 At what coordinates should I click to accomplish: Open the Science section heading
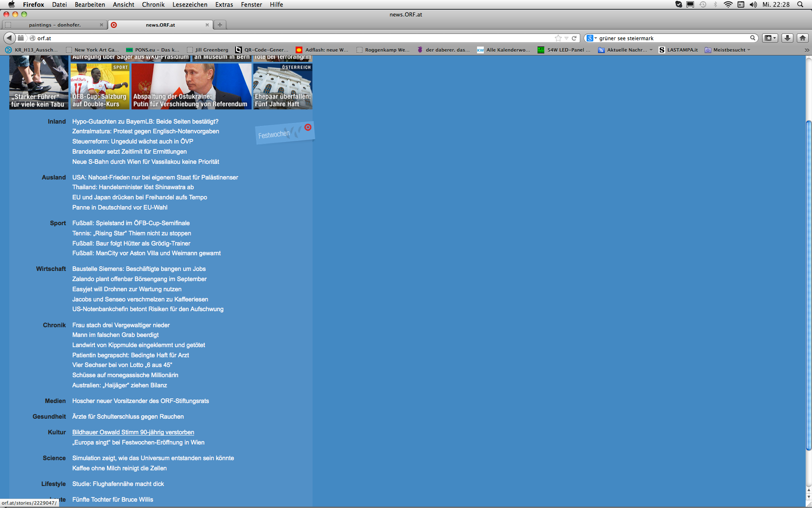tap(54, 458)
